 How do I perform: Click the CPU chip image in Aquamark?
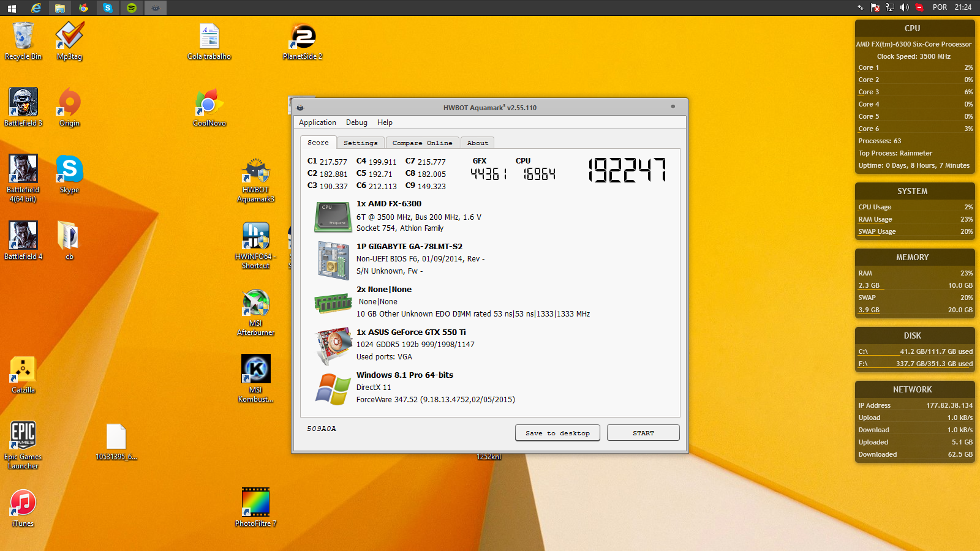(333, 217)
